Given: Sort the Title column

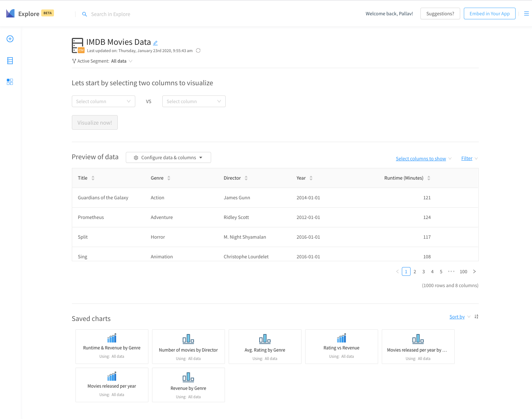Looking at the screenshot, I should pos(93,178).
